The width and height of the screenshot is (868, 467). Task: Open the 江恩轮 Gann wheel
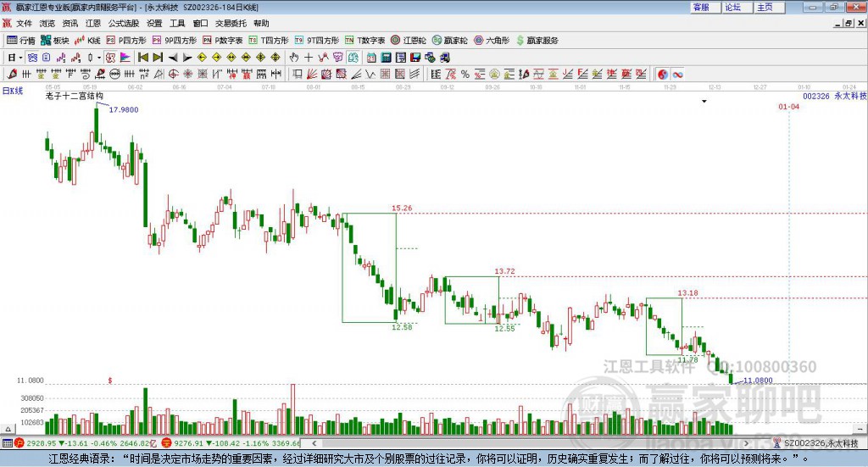click(x=409, y=41)
